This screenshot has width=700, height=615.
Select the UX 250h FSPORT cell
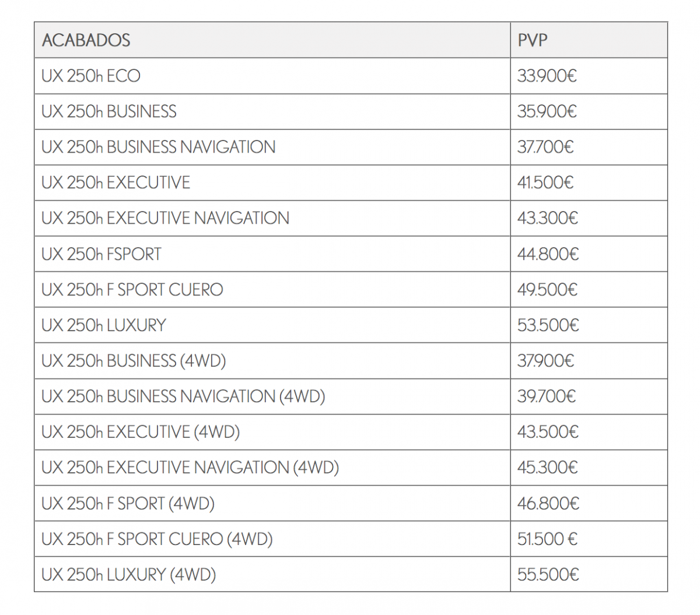pyautogui.click(x=101, y=254)
